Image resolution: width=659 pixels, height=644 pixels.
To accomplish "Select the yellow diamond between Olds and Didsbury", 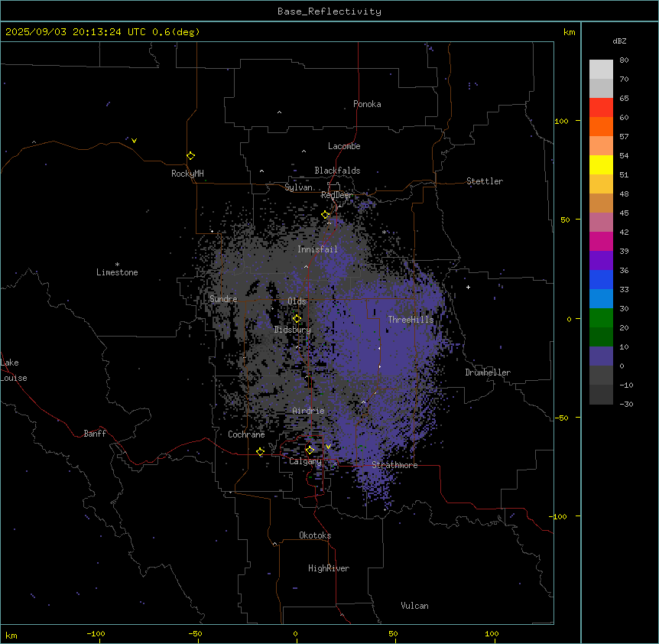I will pyautogui.click(x=297, y=319).
